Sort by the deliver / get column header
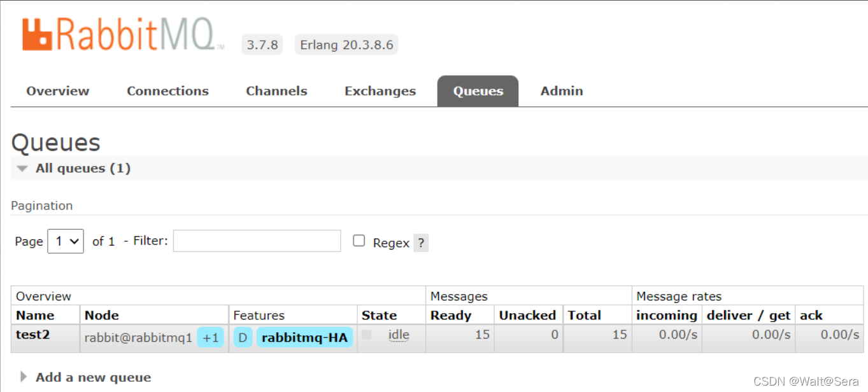The height and width of the screenshot is (392, 868). (748, 316)
